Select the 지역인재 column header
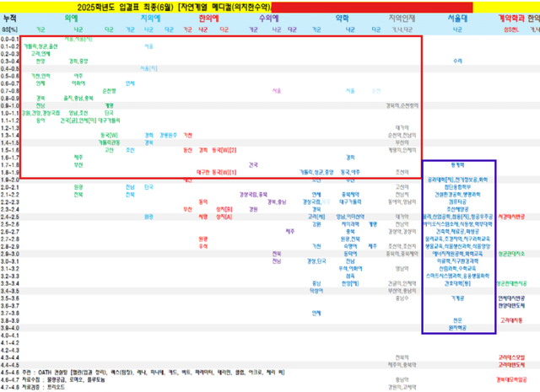Screen dimensions: 540x392 (x=397, y=16)
